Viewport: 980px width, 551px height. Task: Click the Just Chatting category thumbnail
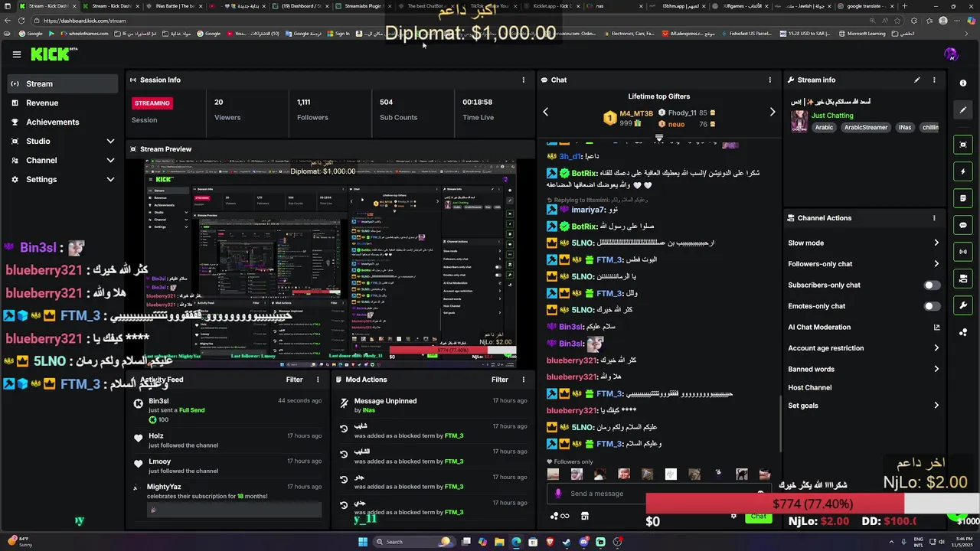point(799,121)
